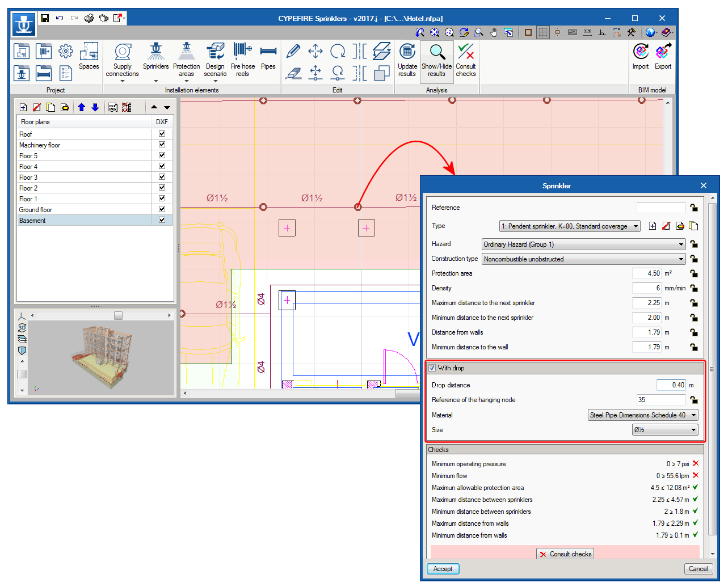
Task: Uncheck the With drop checkbox
Action: [432, 368]
